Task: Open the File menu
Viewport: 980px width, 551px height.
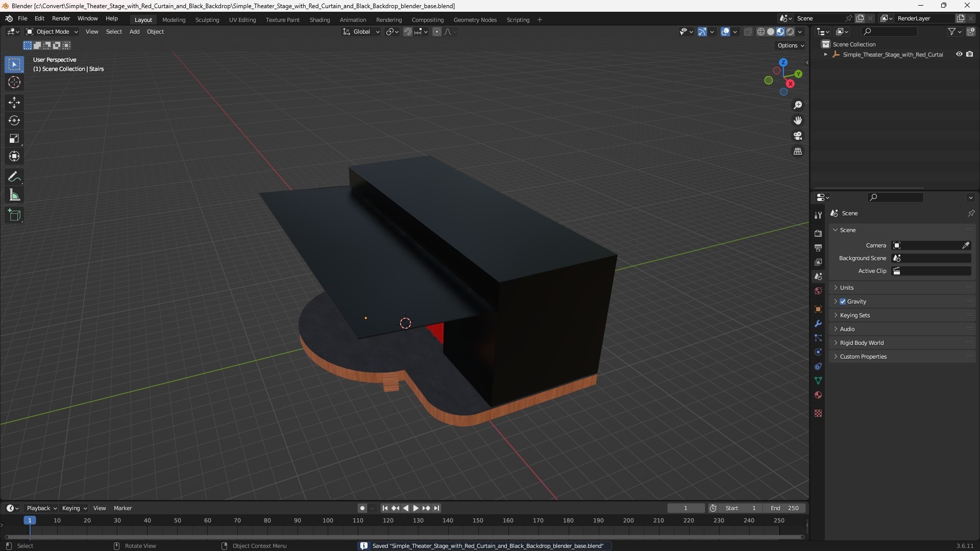Action: pos(22,18)
